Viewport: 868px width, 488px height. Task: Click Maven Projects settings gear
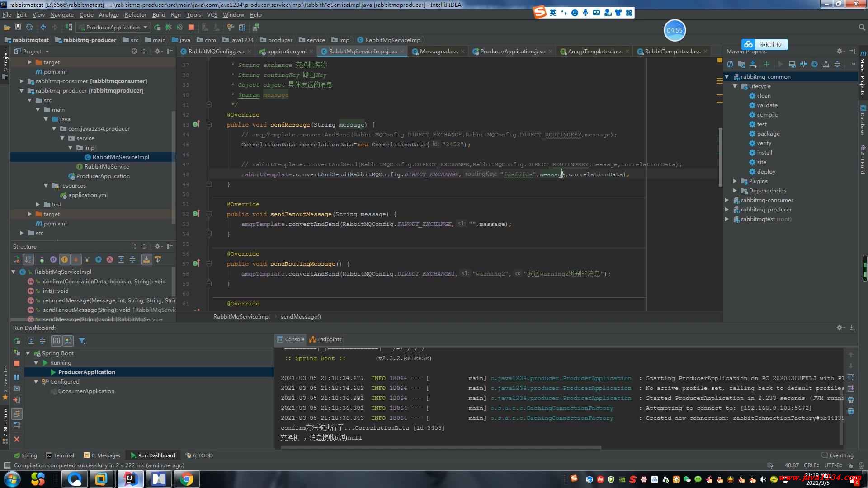(840, 51)
